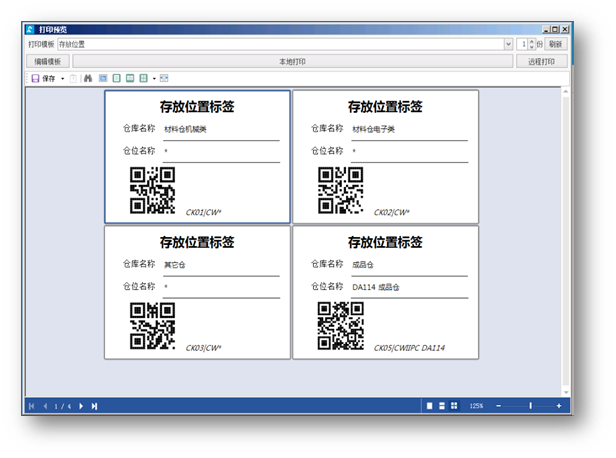
Task: Select the label page for 材料仓机械类
Action: point(197,157)
